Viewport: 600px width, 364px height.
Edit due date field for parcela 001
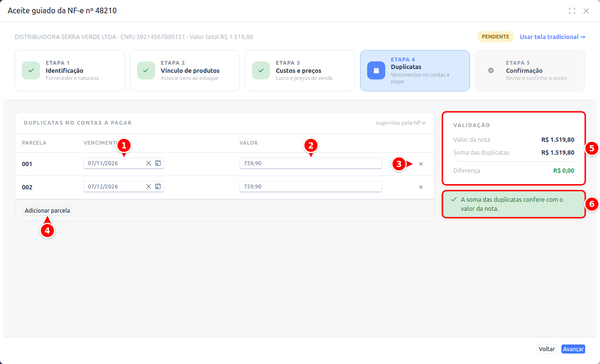[x=124, y=163]
